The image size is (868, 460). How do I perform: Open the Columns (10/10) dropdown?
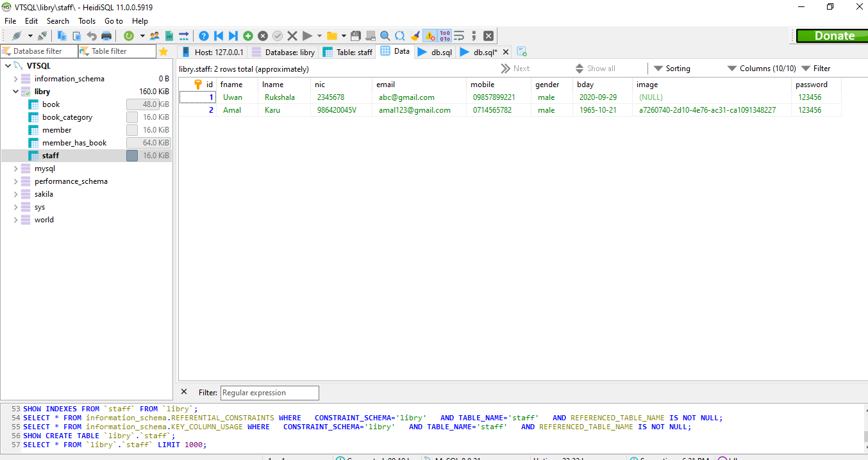[x=767, y=68]
